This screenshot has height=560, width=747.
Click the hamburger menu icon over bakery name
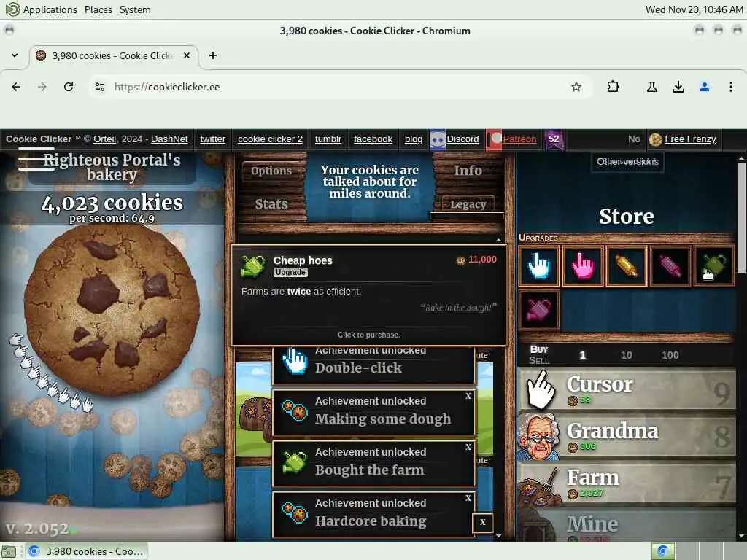(x=36, y=159)
